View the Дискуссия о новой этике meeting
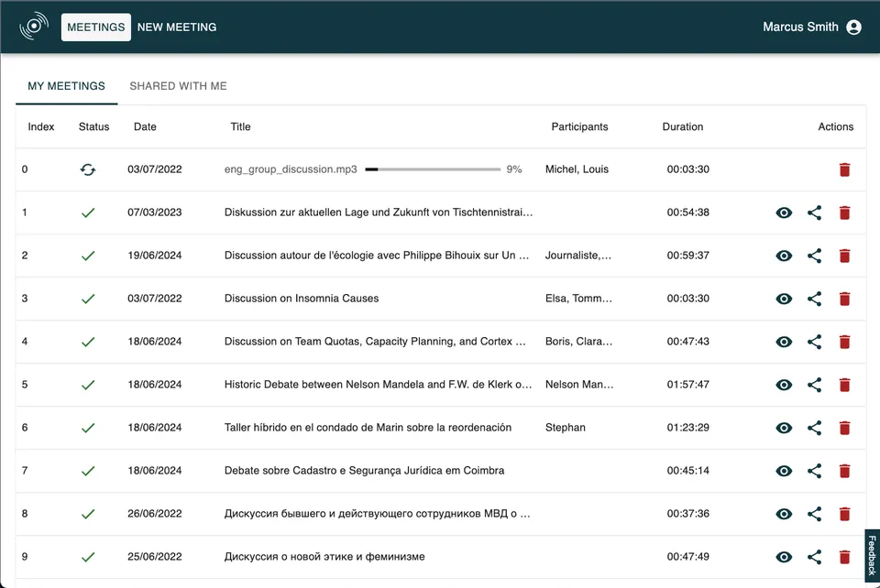The width and height of the screenshot is (880, 588). coord(784,557)
